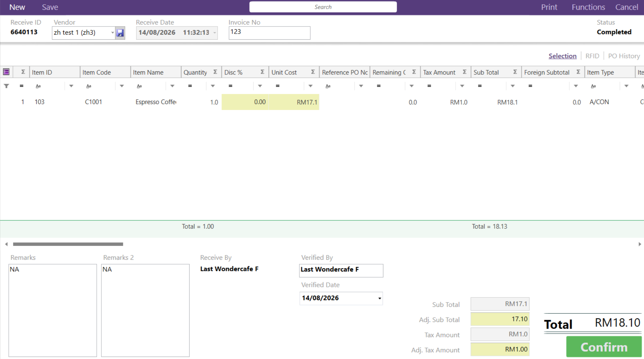Expand the Quantity filter dropdown arrow
The height and width of the screenshot is (359, 644).
pos(213,86)
